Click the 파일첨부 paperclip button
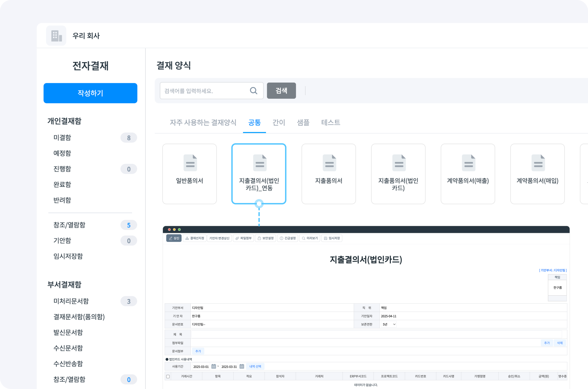Image resolution: width=588 pixels, height=389 pixels. 243,238
